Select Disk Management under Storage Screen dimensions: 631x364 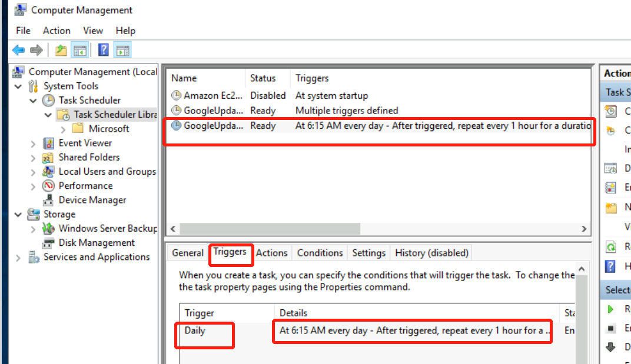pyautogui.click(x=97, y=243)
